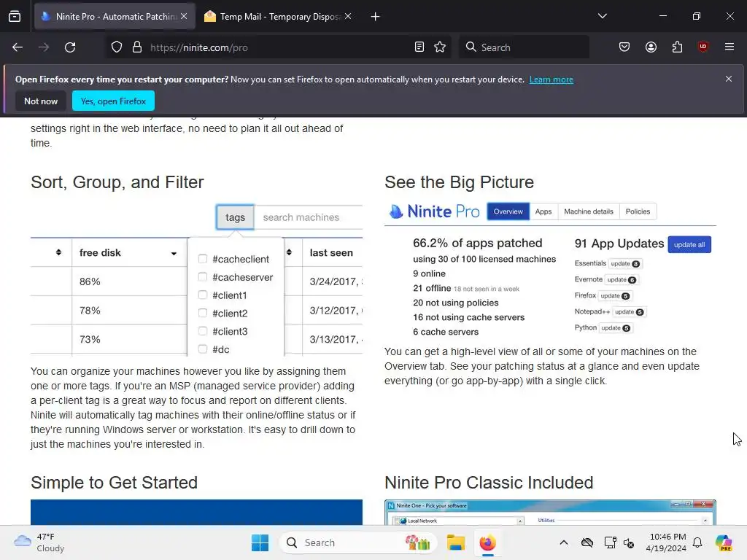The image size is (747, 560).
Task: Click the Essentials update button
Action: click(625, 263)
